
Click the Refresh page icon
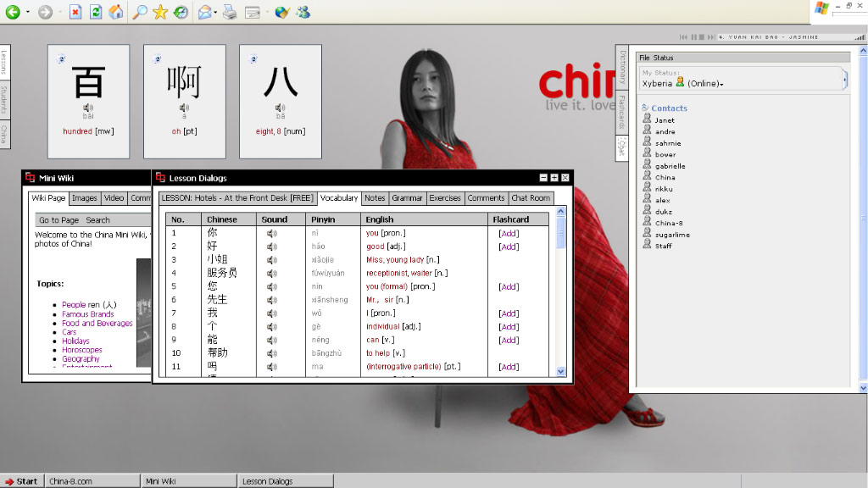(x=96, y=12)
